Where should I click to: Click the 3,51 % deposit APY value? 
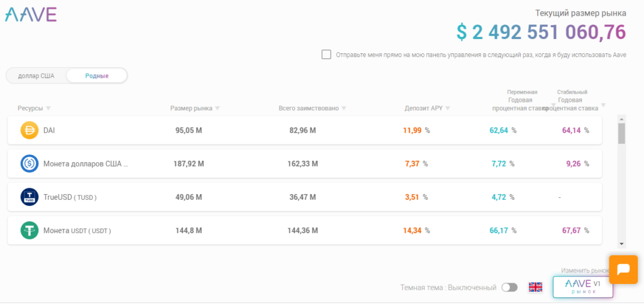pyautogui.click(x=416, y=197)
